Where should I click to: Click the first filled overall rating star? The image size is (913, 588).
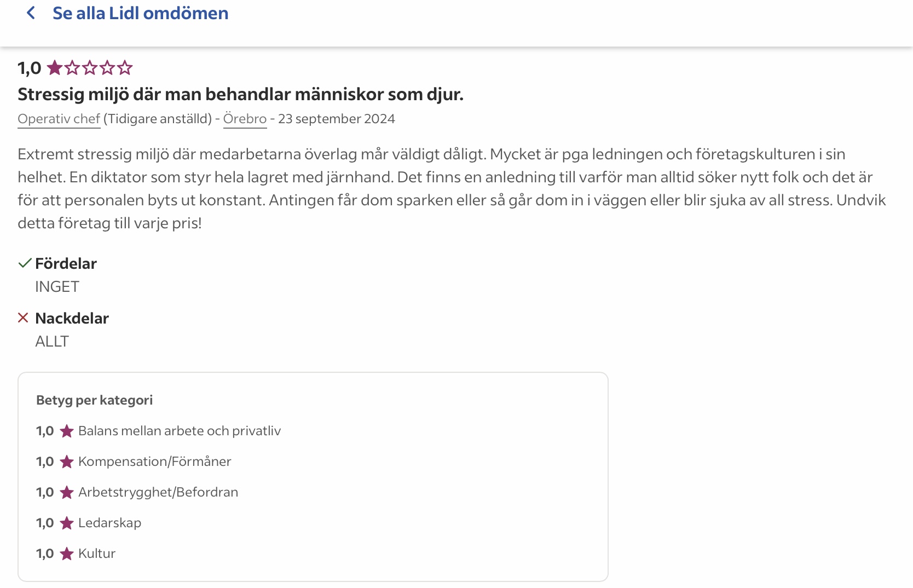click(55, 68)
